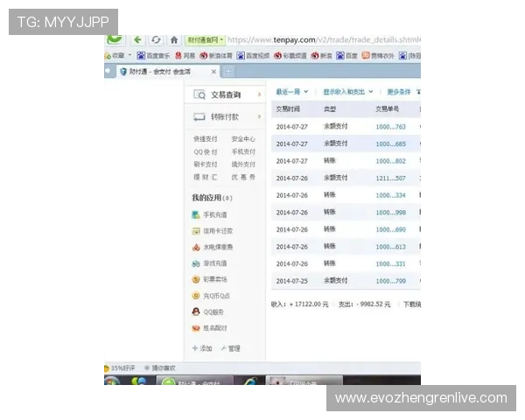
Task: Open the 水电煤缴费 app
Action: tap(213, 247)
